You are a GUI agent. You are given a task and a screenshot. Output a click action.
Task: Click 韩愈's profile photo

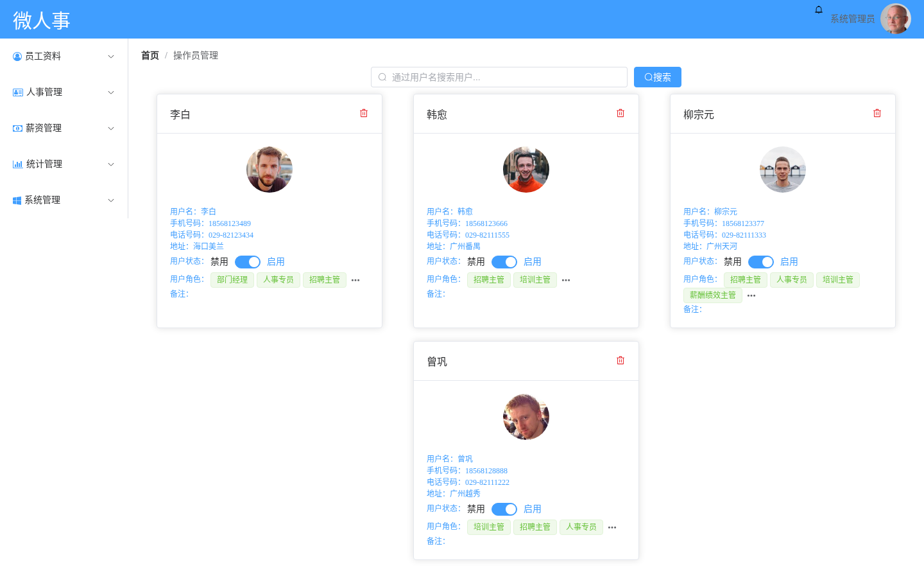[x=526, y=170]
